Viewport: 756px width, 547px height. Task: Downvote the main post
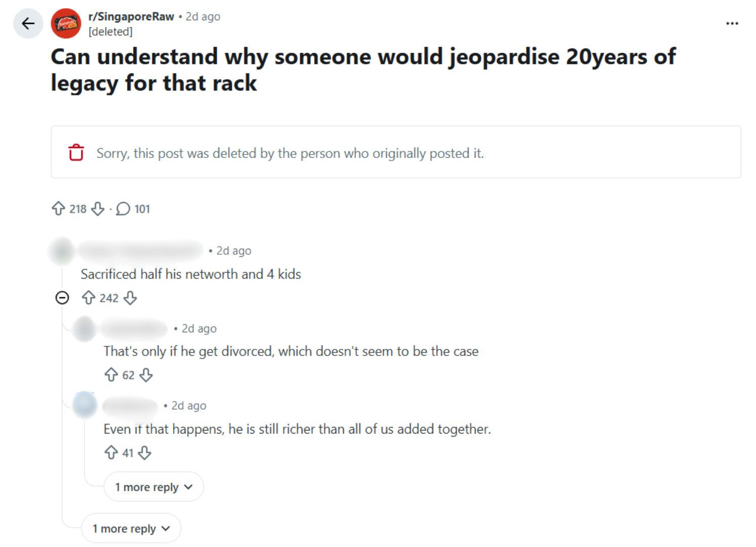[x=98, y=209]
